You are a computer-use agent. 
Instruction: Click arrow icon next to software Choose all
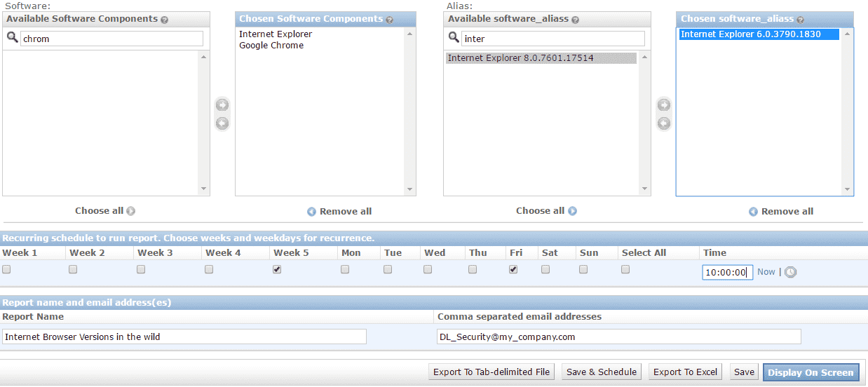(131, 211)
